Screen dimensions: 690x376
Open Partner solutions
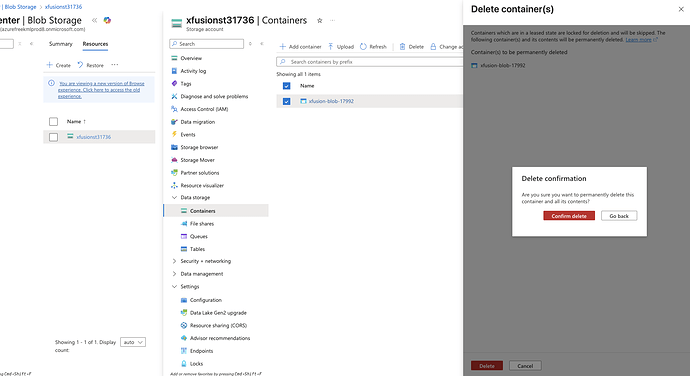[199, 173]
